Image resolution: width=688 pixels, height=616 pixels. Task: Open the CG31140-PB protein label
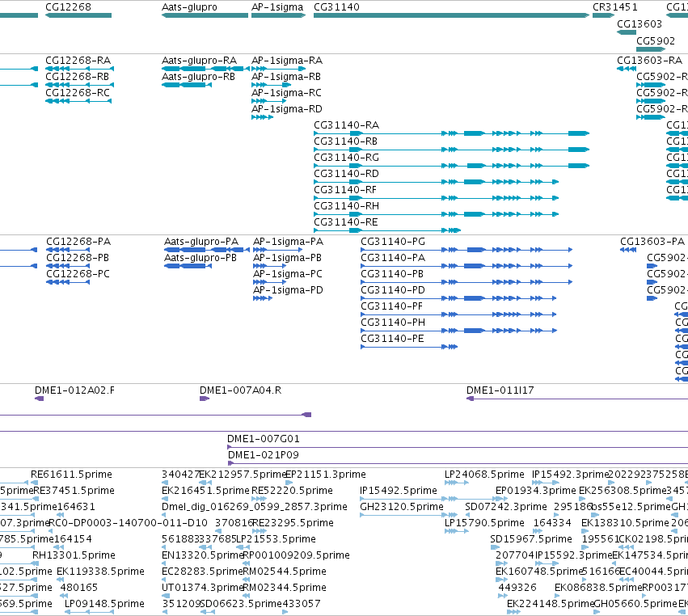coord(392,274)
